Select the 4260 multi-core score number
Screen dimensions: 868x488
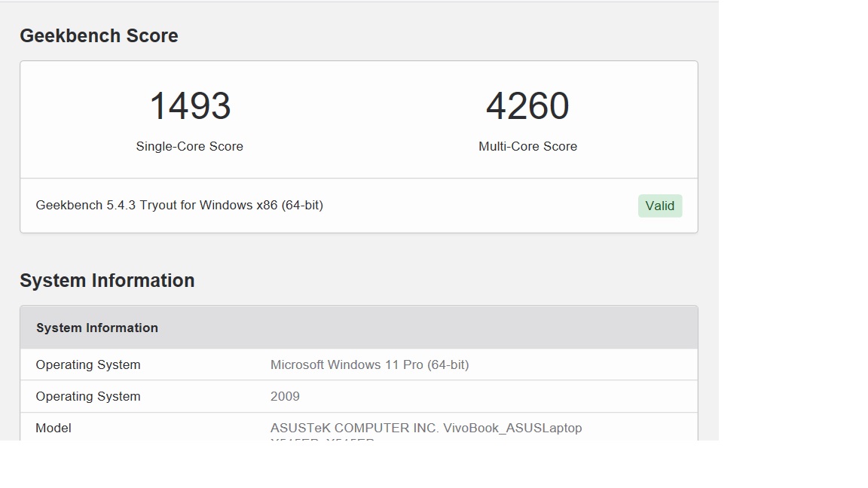(527, 106)
